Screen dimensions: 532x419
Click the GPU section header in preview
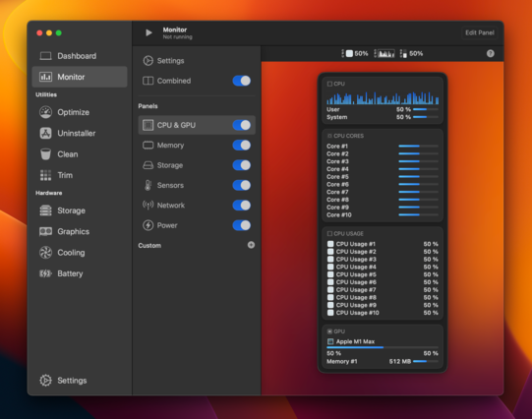tap(336, 331)
